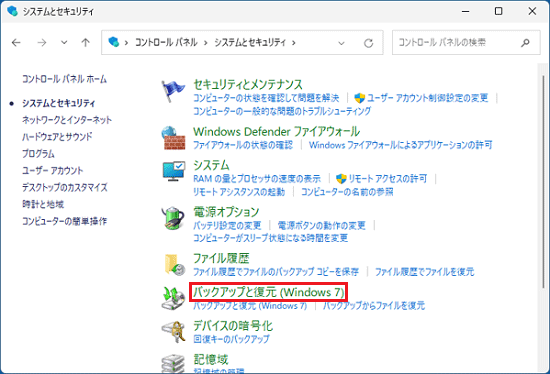
Task: Open ファイル履歴でファイルのバックアップ コピーを保存
Action: (x=276, y=272)
